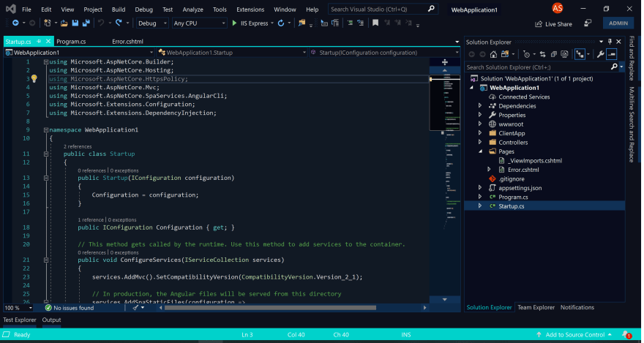Open the Extensions menu

pos(250,10)
